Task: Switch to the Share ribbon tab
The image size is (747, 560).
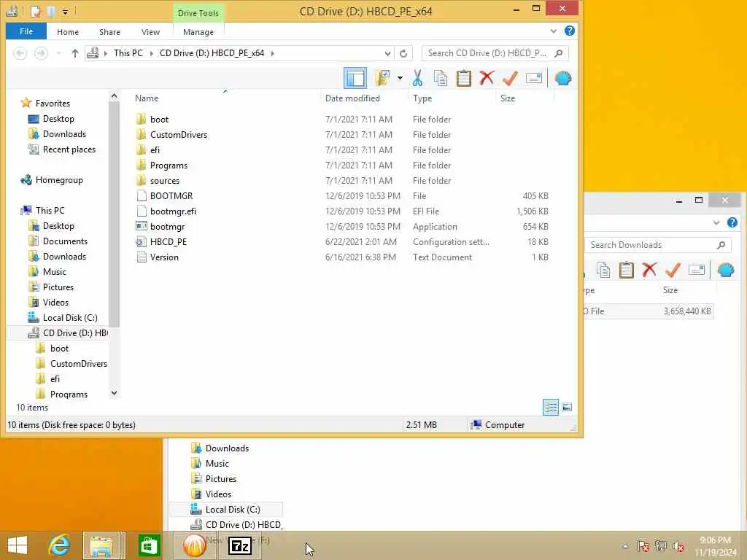Action: 109,32
